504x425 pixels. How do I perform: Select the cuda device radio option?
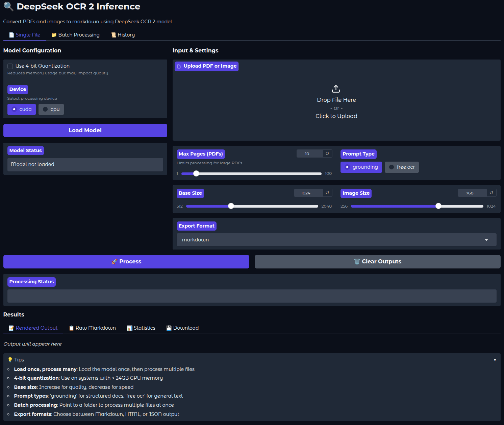coord(22,110)
